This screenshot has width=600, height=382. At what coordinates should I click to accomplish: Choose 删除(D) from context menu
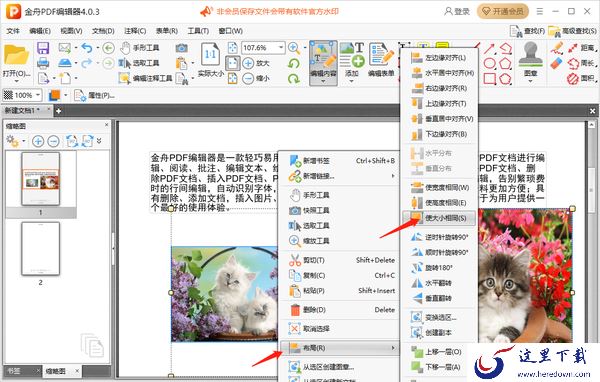click(x=340, y=310)
